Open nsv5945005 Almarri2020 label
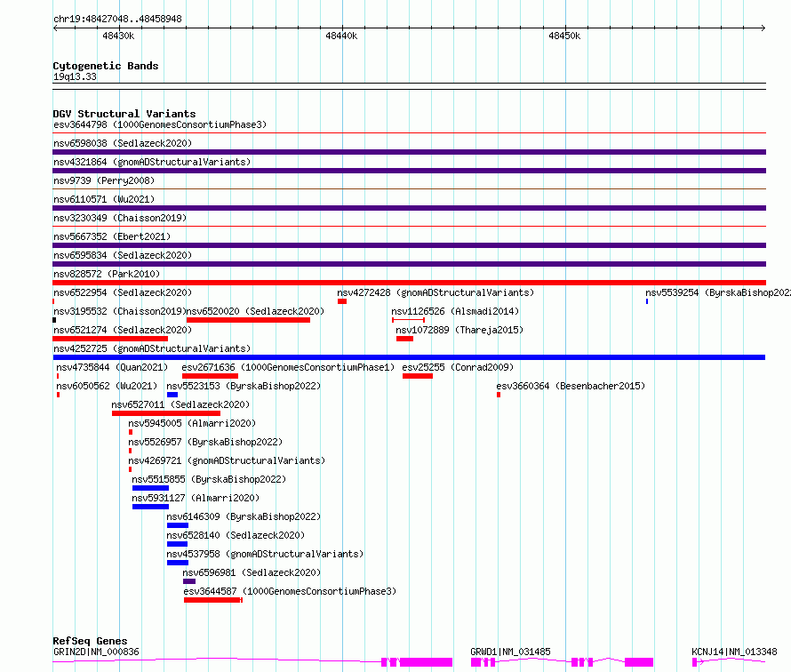This screenshot has height=672, width=791. (192, 423)
